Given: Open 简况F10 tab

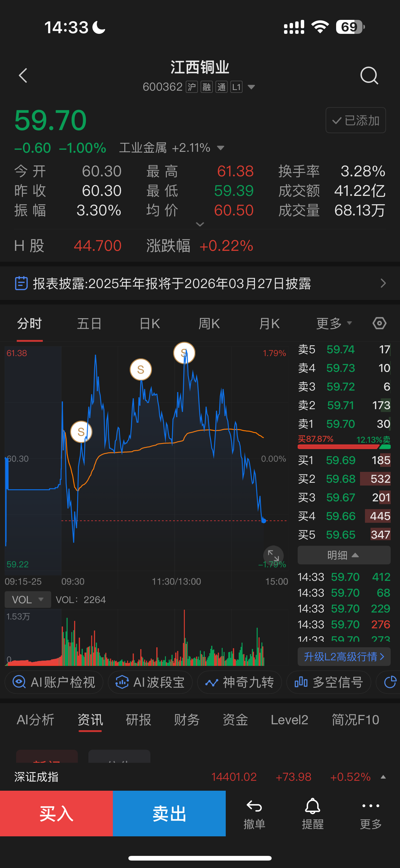Looking at the screenshot, I should pyautogui.click(x=356, y=720).
